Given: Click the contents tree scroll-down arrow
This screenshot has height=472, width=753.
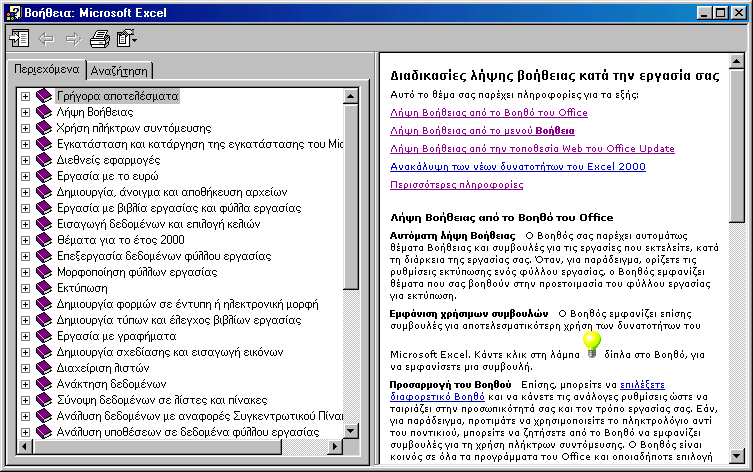Looking at the screenshot, I should pos(351,431).
